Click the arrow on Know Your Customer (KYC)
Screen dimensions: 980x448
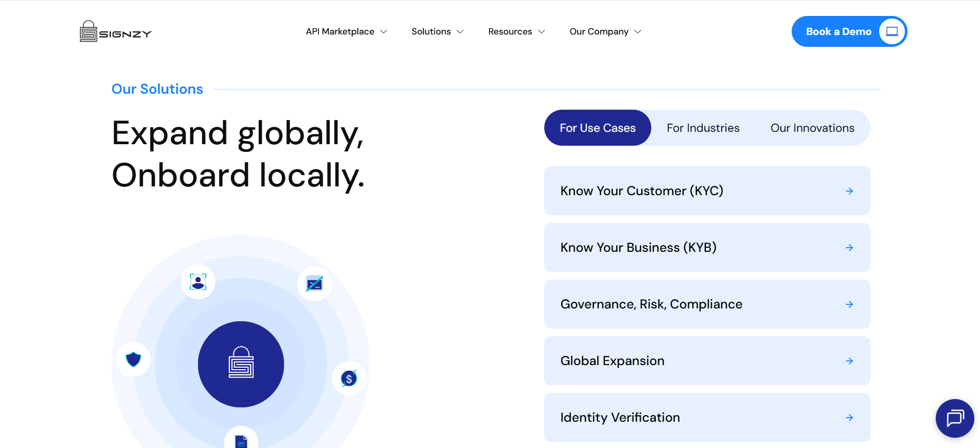tap(849, 191)
